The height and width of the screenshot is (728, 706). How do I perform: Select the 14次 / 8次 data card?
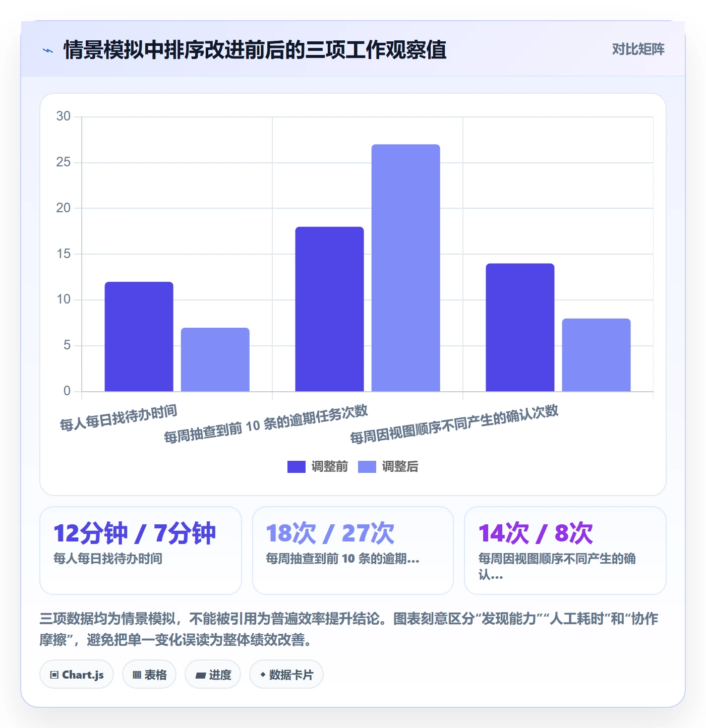[x=565, y=551]
